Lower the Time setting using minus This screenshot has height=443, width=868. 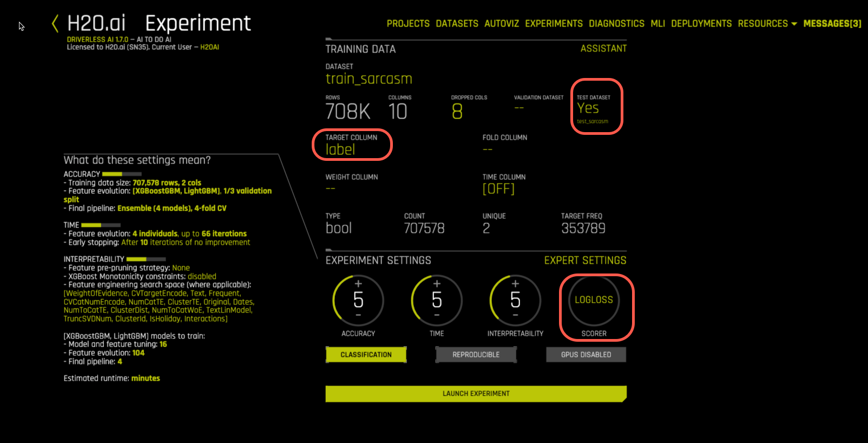coord(437,315)
